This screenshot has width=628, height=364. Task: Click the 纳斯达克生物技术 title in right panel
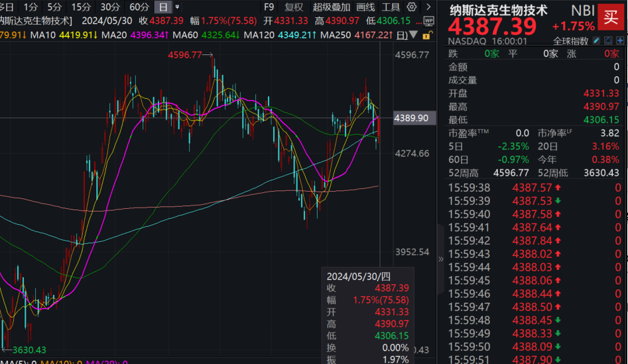point(499,10)
